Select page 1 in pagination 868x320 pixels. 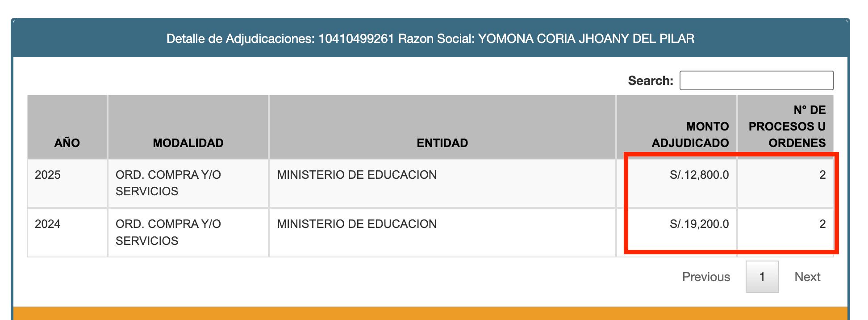(762, 277)
